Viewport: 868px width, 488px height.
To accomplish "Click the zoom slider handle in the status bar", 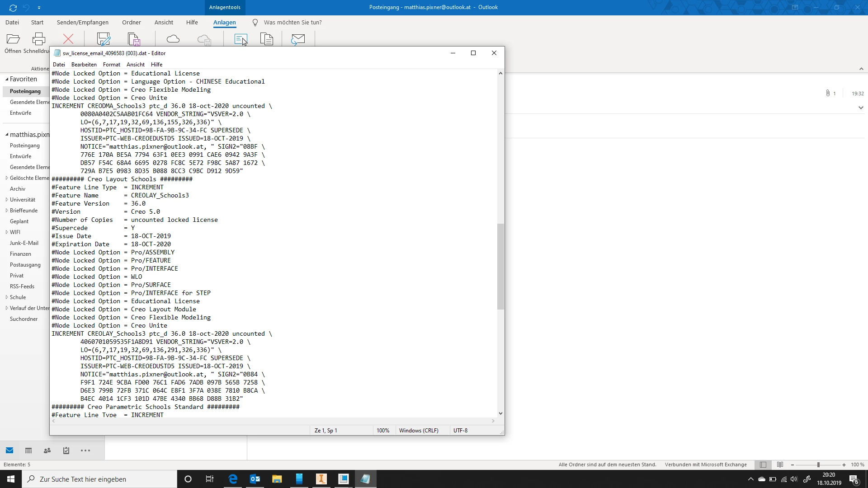I will [818, 465].
